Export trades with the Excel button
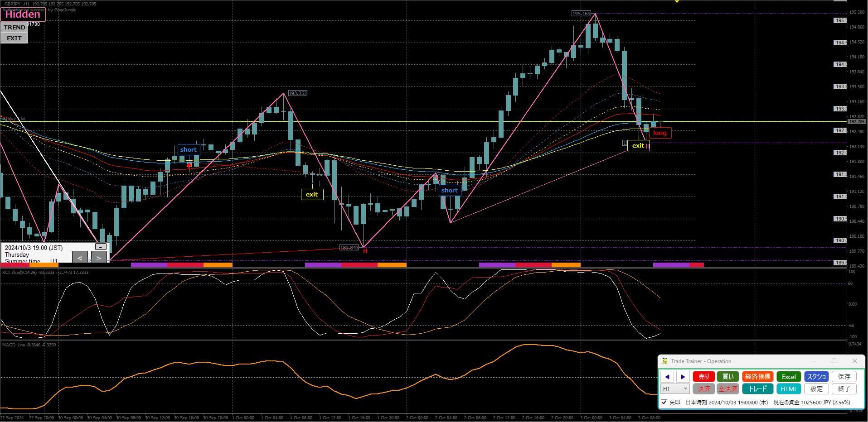 click(788, 377)
